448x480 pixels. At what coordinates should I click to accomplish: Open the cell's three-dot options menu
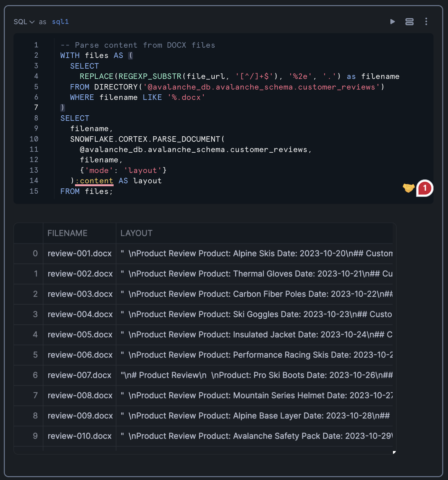(x=426, y=22)
